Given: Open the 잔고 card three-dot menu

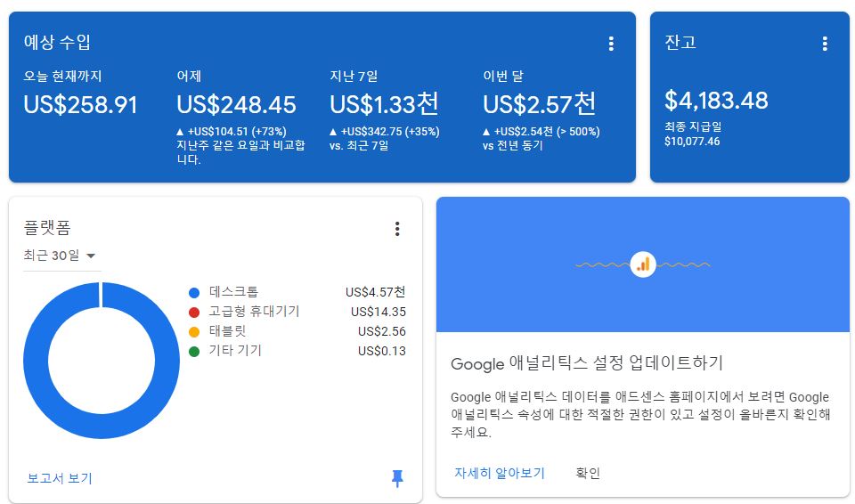Looking at the screenshot, I should (825, 44).
